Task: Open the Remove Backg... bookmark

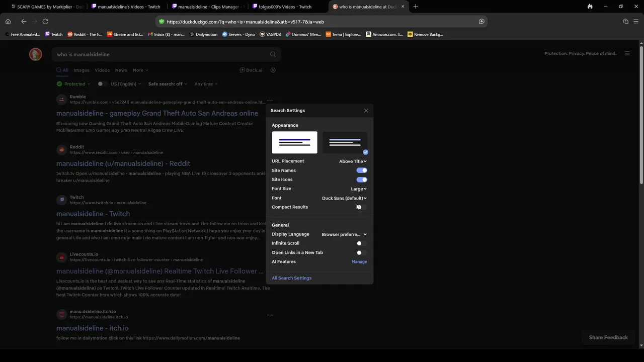Action: [x=425, y=35]
